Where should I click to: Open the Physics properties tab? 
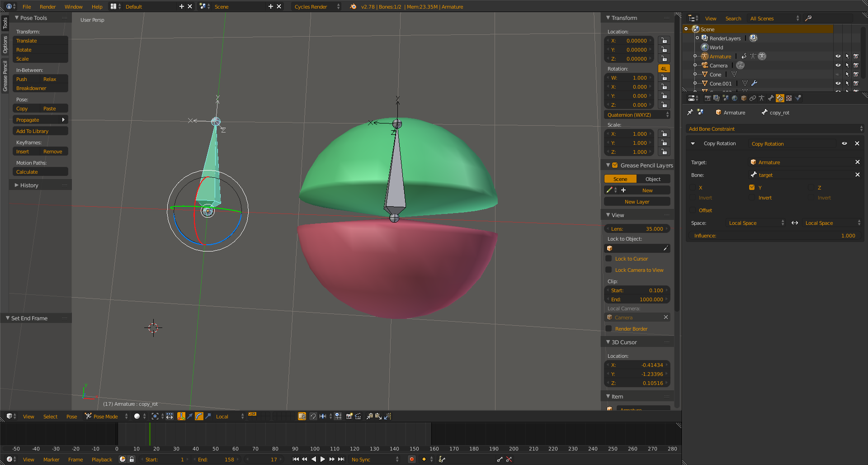798,98
